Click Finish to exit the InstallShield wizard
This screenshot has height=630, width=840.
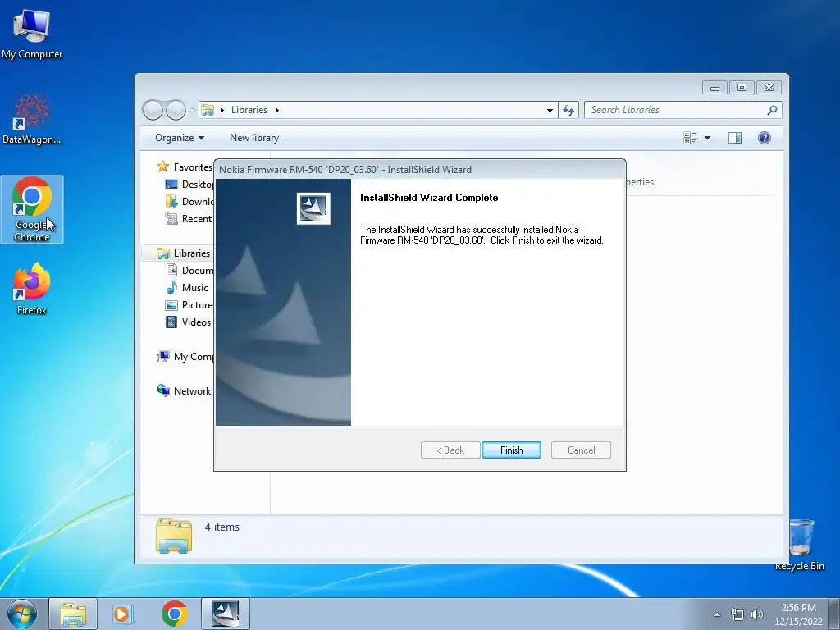click(511, 450)
